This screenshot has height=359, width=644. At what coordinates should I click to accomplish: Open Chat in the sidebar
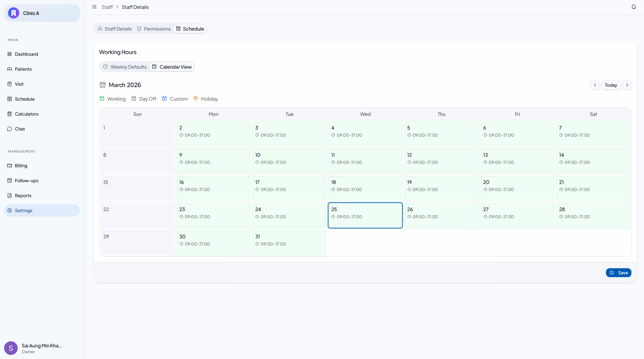[42, 129]
